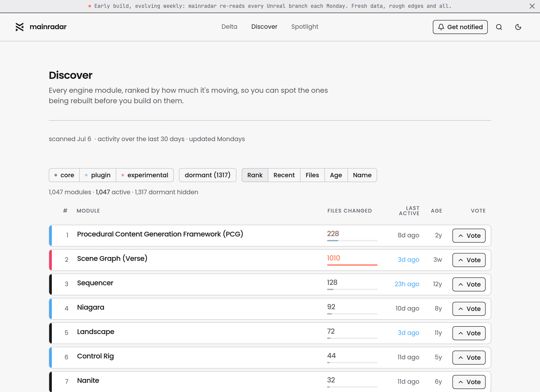Click the PCG files-changed bar
The width and height of the screenshot is (540, 392).
pyautogui.click(x=352, y=240)
